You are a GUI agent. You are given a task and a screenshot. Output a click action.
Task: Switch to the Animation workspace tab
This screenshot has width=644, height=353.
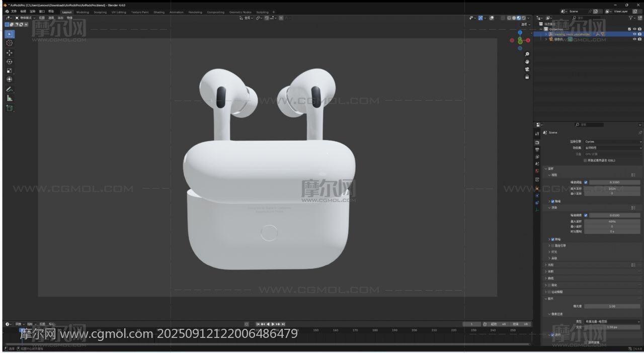(x=177, y=12)
